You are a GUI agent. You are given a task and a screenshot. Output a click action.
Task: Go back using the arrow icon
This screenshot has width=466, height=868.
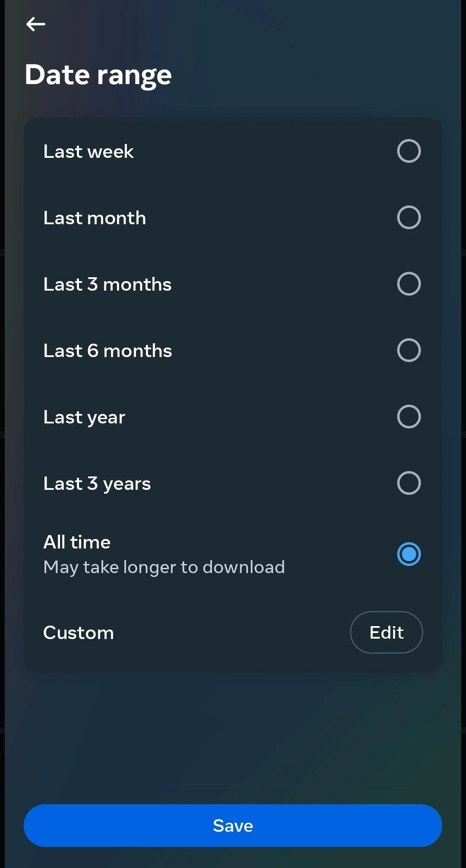36,24
